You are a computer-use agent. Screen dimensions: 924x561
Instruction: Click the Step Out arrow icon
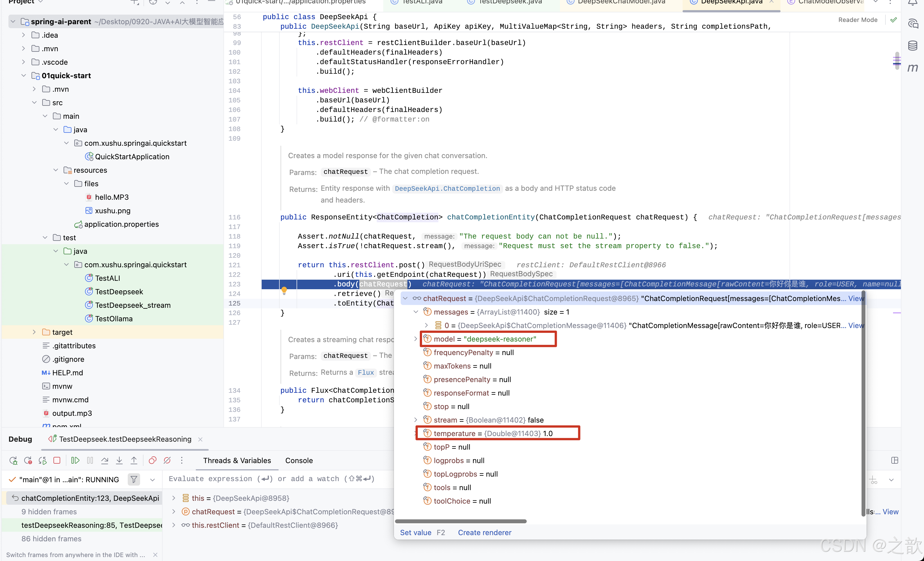134,461
